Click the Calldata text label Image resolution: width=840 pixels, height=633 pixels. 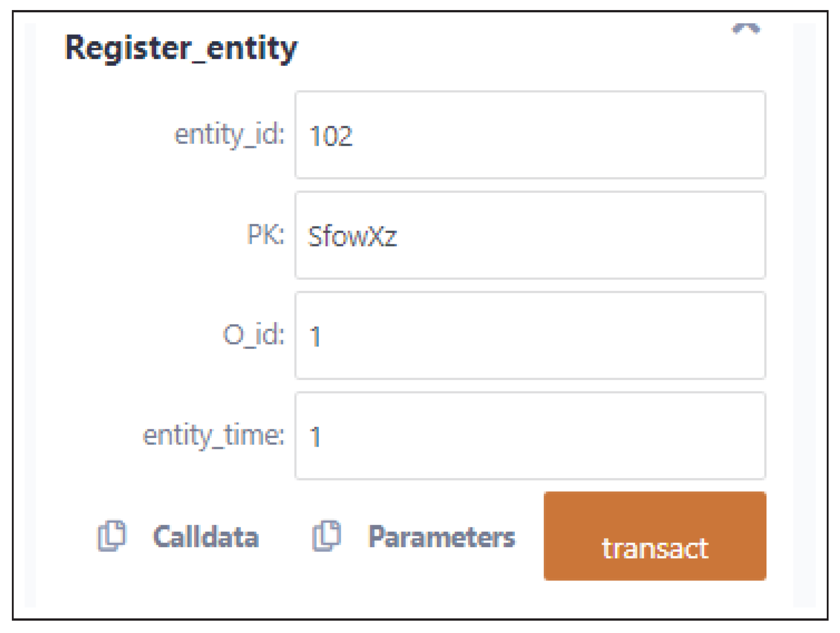pyautogui.click(x=206, y=537)
